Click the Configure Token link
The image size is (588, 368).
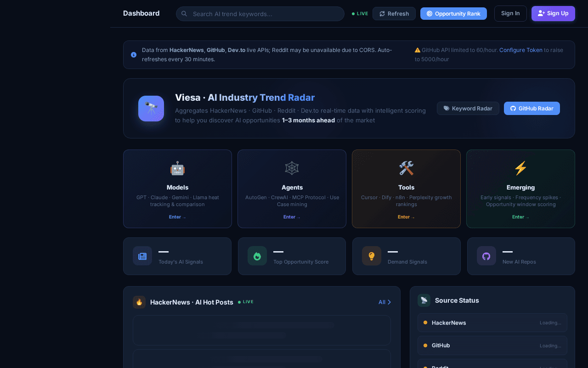click(521, 50)
